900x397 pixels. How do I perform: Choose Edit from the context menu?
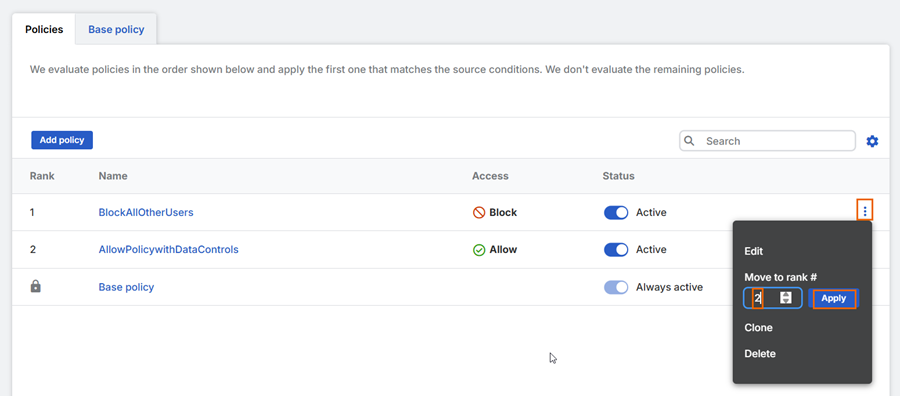(x=754, y=251)
